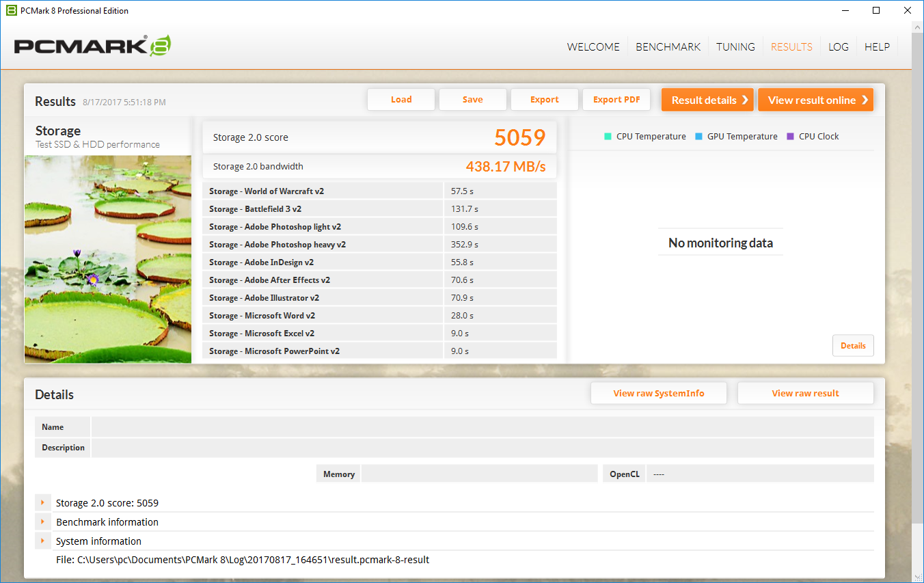Switch to the BENCHMARK tab
This screenshot has width=924, height=583.
click(x=668, y=46)
